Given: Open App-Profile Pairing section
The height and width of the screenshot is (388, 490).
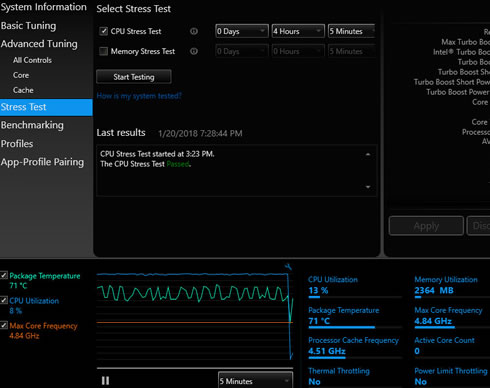Looking at the screenshot, I should tap(42, 162).
